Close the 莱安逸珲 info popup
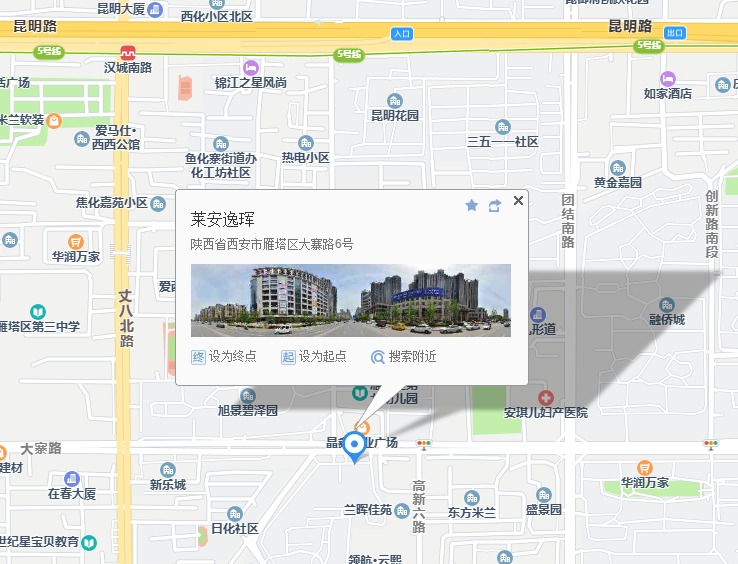This screenshot has width=738, height=564. (518, 201)
